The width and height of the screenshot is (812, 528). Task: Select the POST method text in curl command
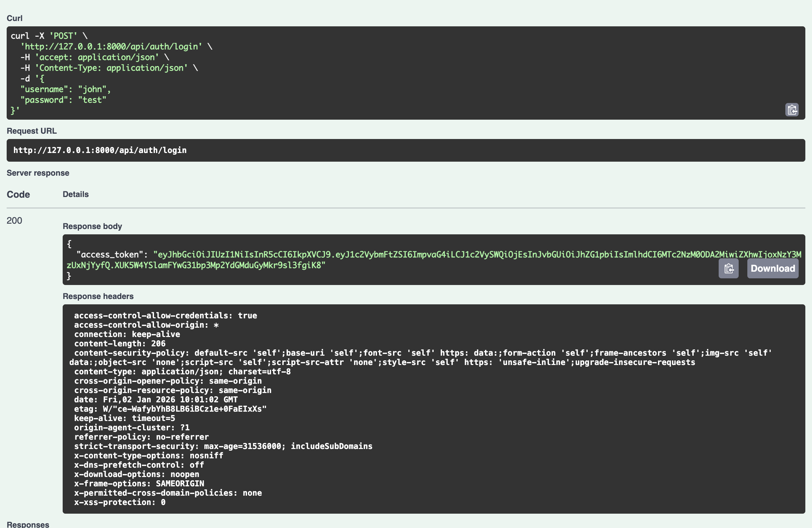click(x=62, y=35)
